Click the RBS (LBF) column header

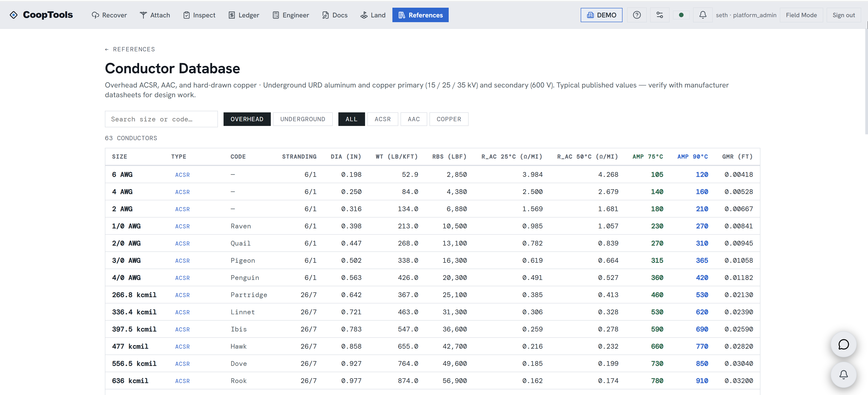(x=450, y=156)
